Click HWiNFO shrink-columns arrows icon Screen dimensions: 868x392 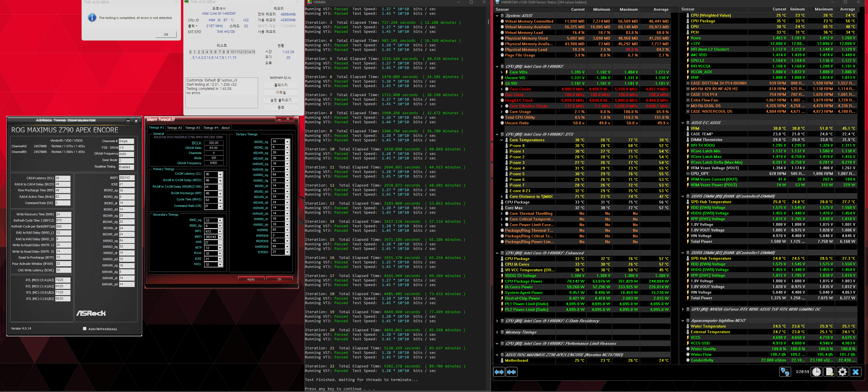click(x=511, y=372)
